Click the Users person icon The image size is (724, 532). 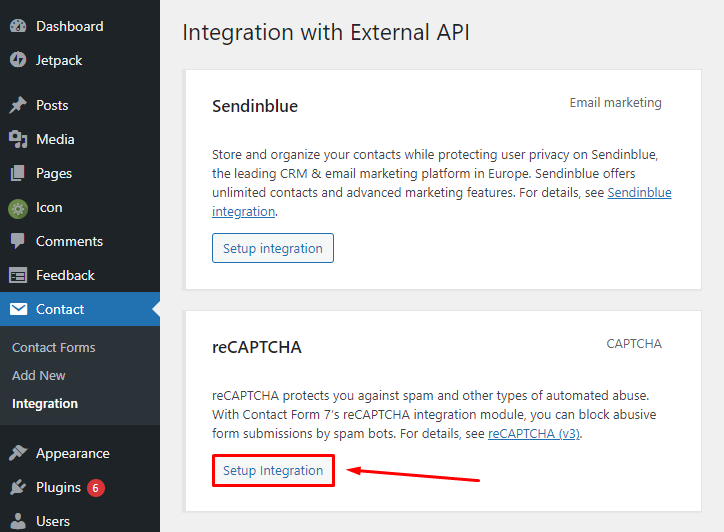pos(18,521)
